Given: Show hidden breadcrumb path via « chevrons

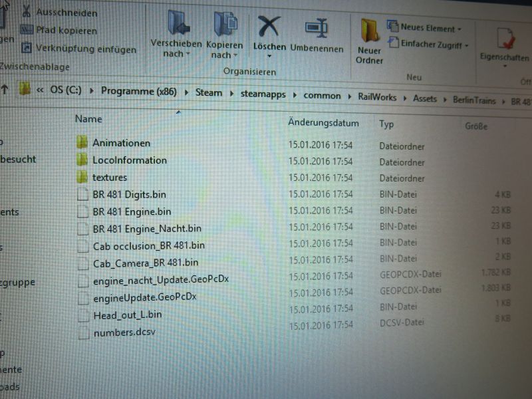Looking at the screenshot, I should click(40, 90).
